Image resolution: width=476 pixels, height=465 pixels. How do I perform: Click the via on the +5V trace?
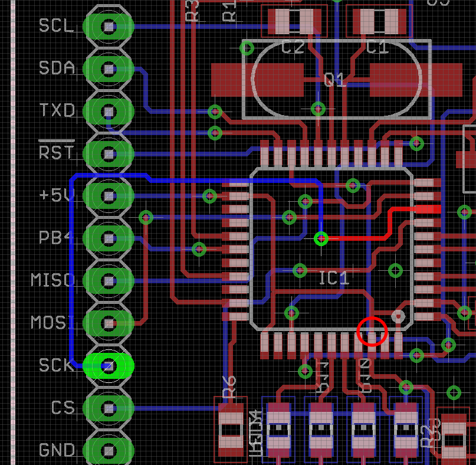pos(209,196)
